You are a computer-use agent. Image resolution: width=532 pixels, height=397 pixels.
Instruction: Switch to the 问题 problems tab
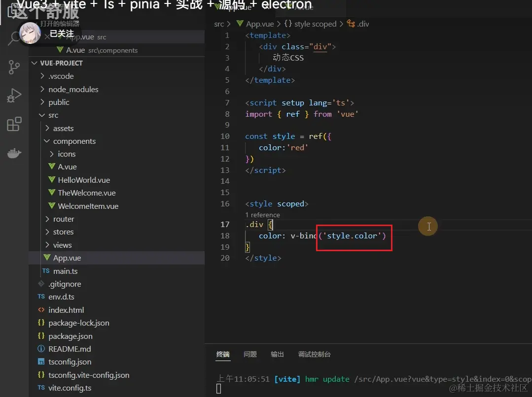point(250,354)
